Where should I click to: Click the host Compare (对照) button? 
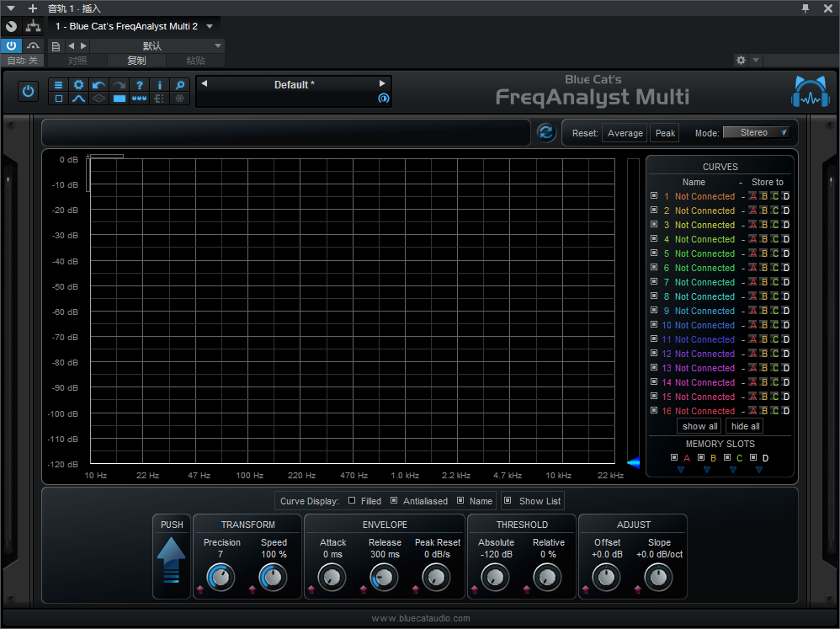77,61
